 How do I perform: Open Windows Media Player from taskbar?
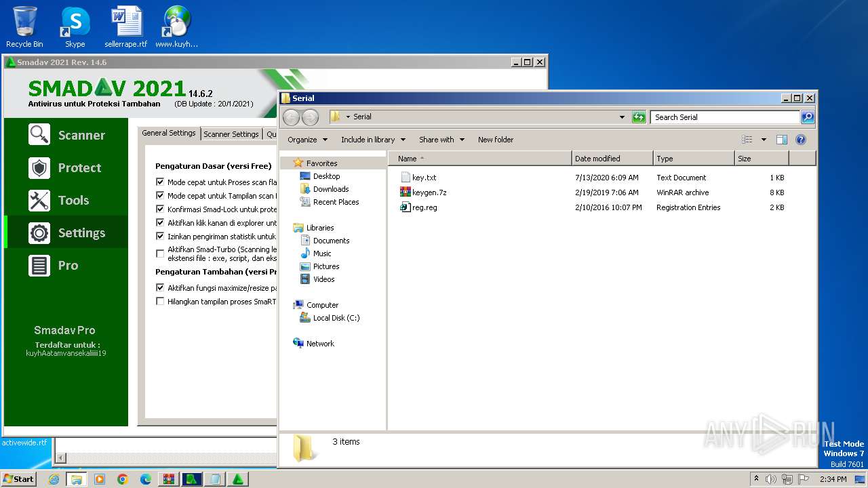[x=100, y=479]
